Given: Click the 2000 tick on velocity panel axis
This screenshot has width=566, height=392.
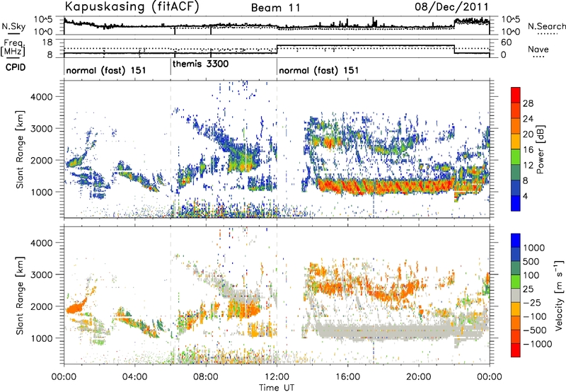Looking at the screenshot, I should click(41, 306).
